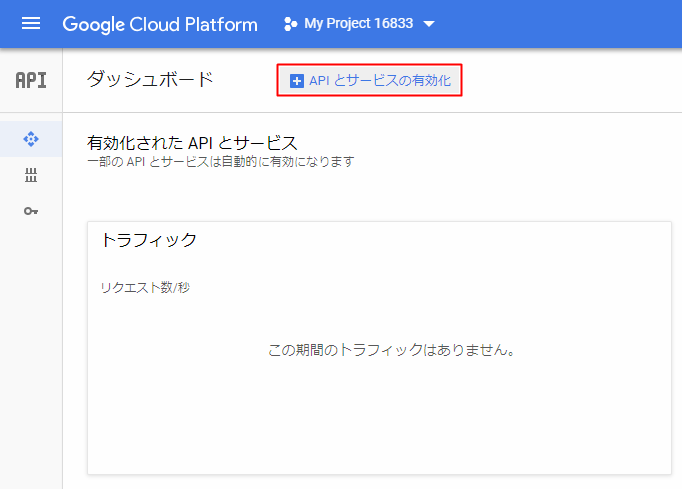The image size is (682, 489).
Task: Click the plus icon on the enable API button
Action: (x=297, y=81)
